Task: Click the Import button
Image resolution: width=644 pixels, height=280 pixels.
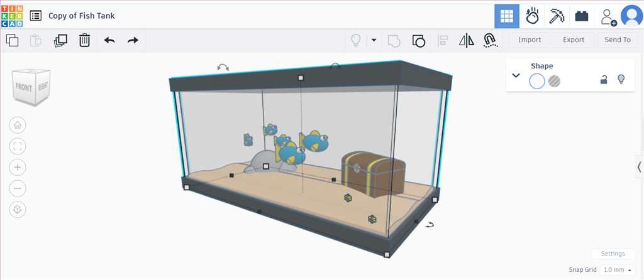Action: [x=530, y=40]
